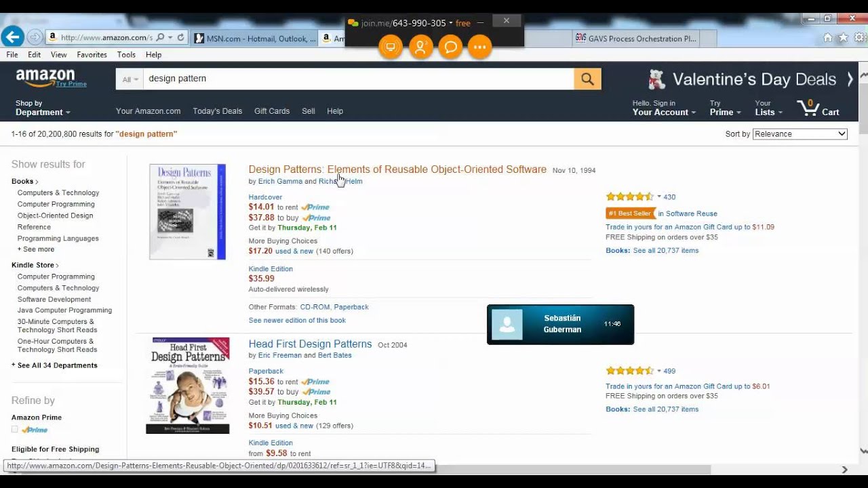Click author Erich Gamma link
868x488 pixels.
tap(280, 182)
